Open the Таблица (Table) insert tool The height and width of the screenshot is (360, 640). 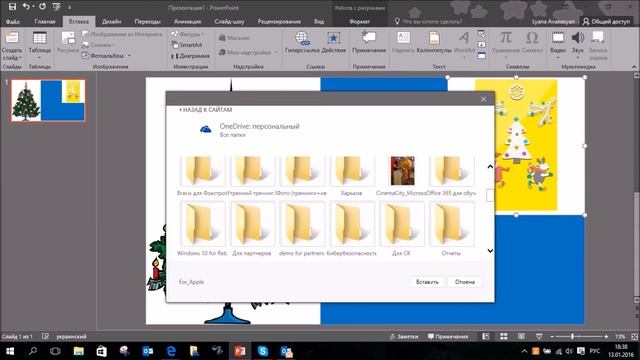[x=40, y=45]
